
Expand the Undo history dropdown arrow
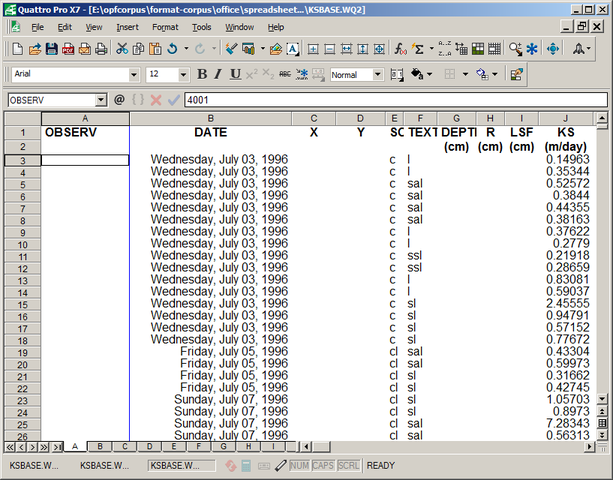[x=186, y=49]
